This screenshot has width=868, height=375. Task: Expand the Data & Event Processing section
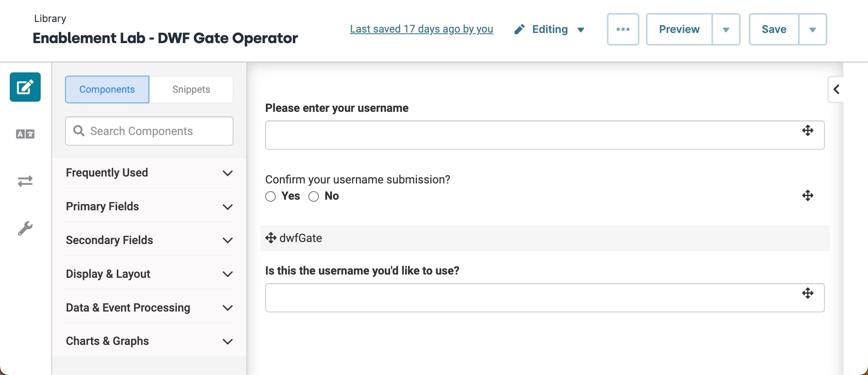pos(149,308)
